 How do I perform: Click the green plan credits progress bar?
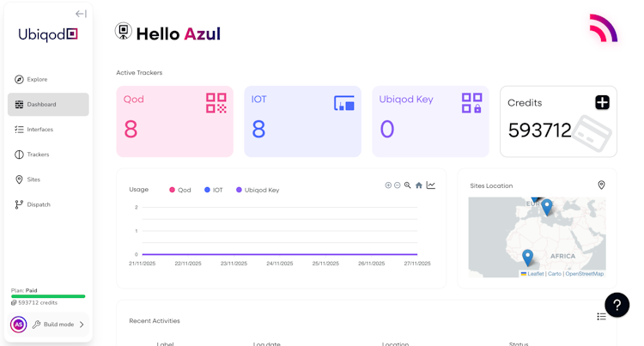[x=48, y=296]
